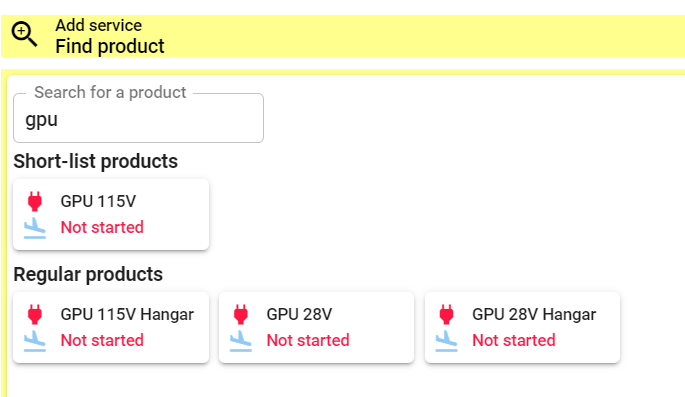This screenshot has width=685, height=397.
Task: Select the GPU 115V short-list product card
Action: click(x=111, y=214)
